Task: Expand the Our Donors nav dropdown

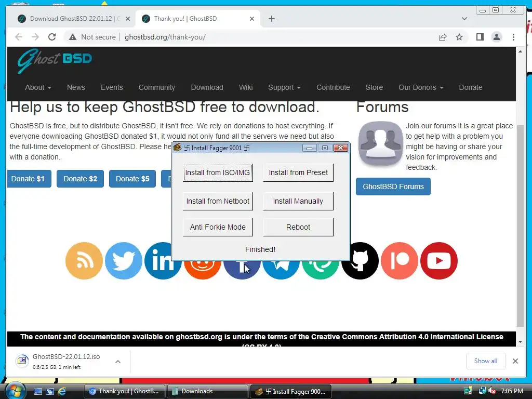Action: coord(421,87)
